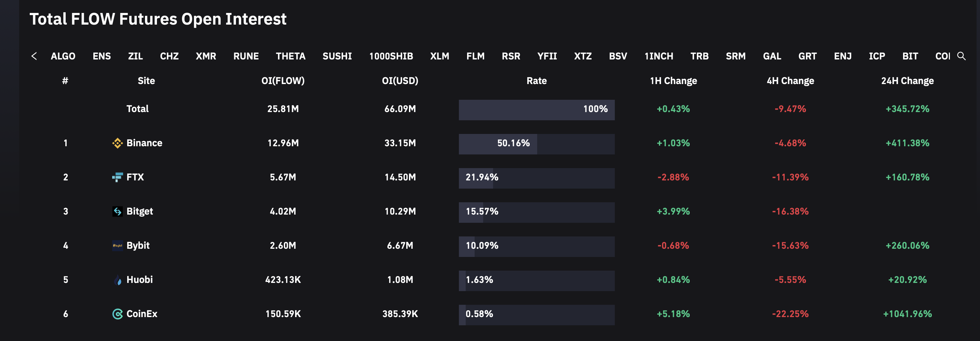Select the 1INCH coin tab

659,56
